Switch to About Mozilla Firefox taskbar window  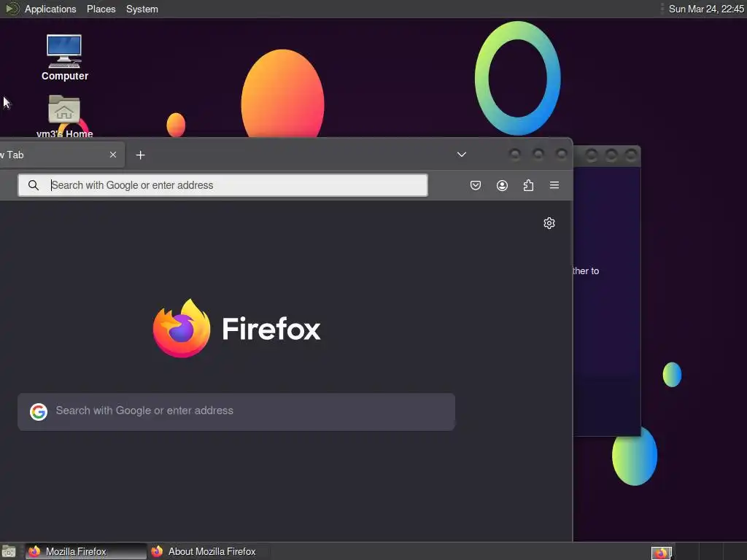[208, 551]
